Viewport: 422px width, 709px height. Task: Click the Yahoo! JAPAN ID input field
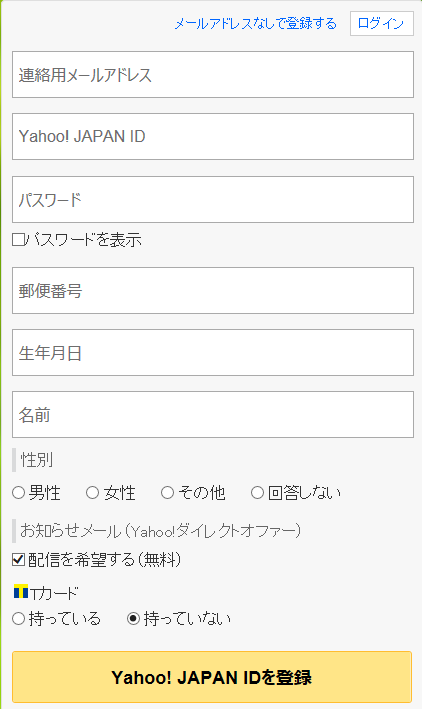[213, 137]
